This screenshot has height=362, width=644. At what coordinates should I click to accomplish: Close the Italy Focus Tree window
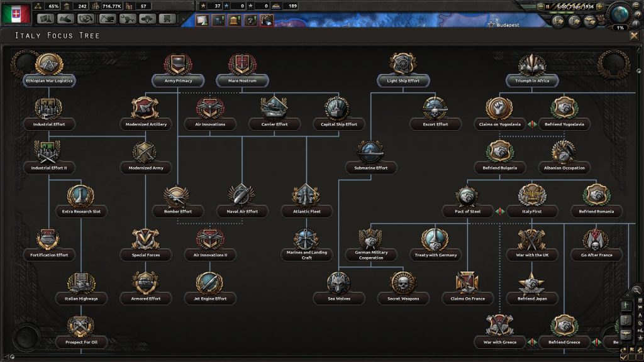click(x=634, y=36)
